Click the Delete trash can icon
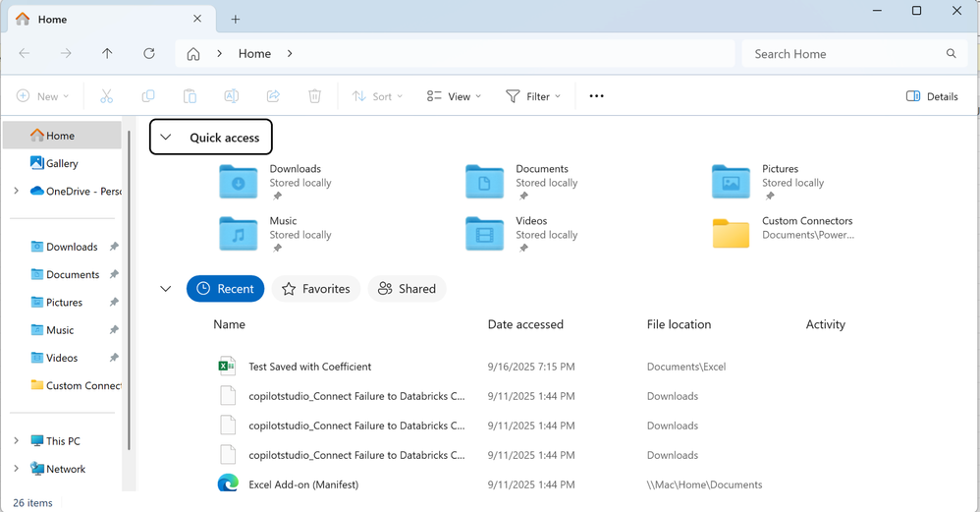The width and height of the screenshot is (980, 512). pos(314,96)
